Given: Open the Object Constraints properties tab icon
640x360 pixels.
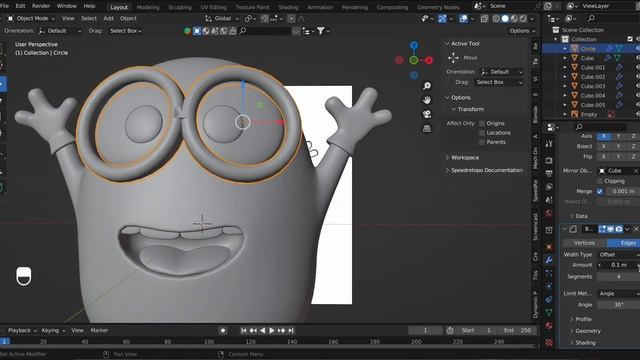Looking at the screenshot, I should coord(549,299).
